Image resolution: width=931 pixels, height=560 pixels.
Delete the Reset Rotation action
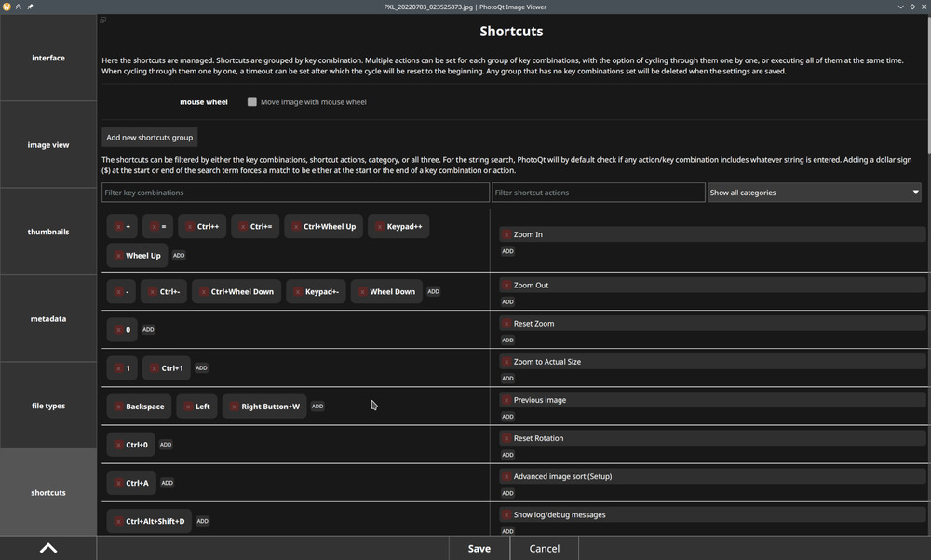(x=506, y=438)
